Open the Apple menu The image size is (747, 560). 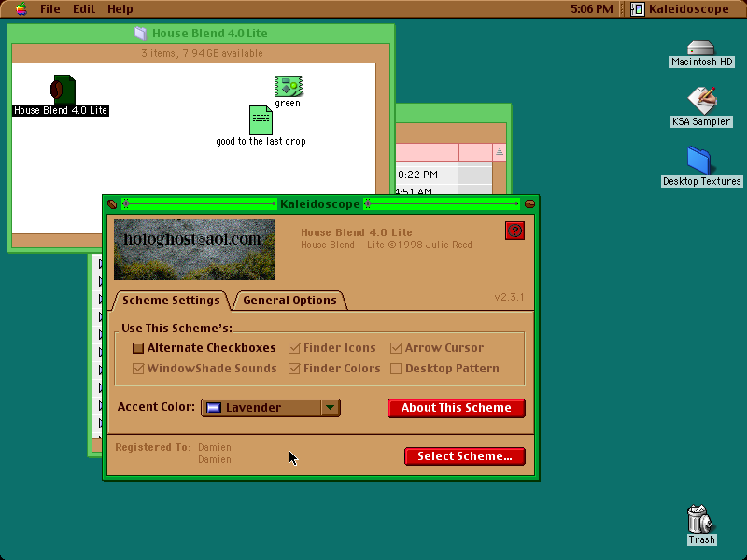coord(21,9)
